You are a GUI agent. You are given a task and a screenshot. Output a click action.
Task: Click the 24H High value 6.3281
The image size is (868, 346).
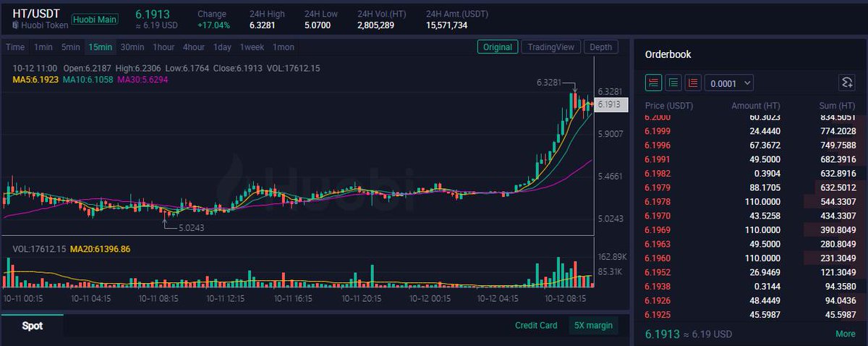(x=261, y=25)
